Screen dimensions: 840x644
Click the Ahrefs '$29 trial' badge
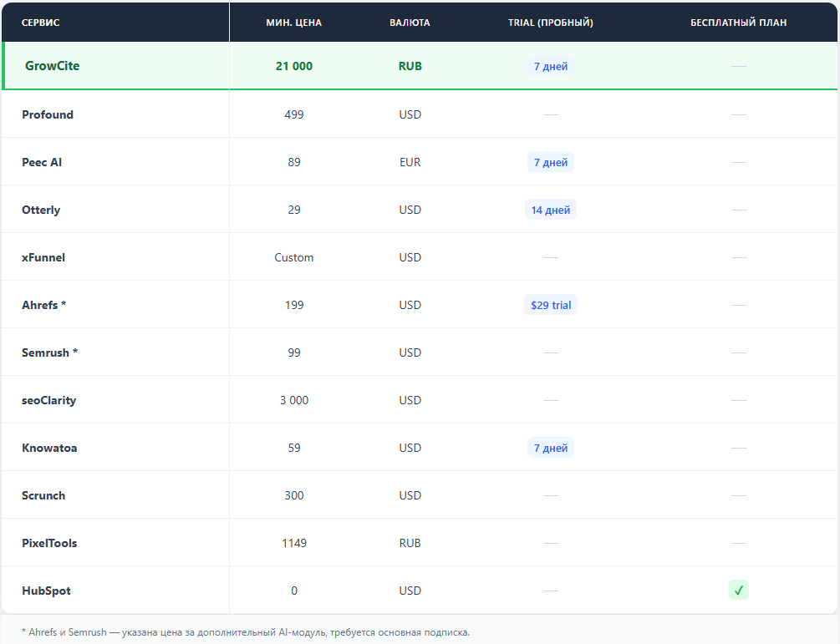(551, 305)
